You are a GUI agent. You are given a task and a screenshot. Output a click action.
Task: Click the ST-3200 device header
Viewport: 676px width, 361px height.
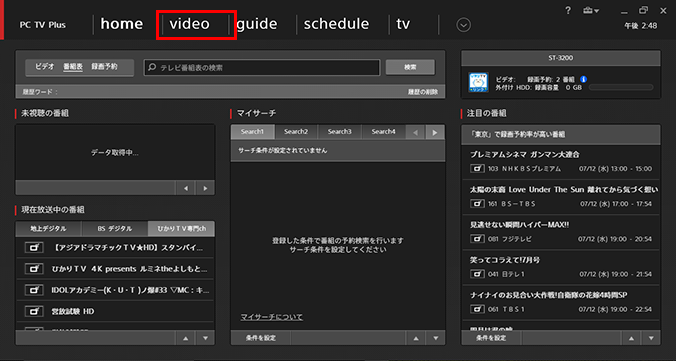560,58
